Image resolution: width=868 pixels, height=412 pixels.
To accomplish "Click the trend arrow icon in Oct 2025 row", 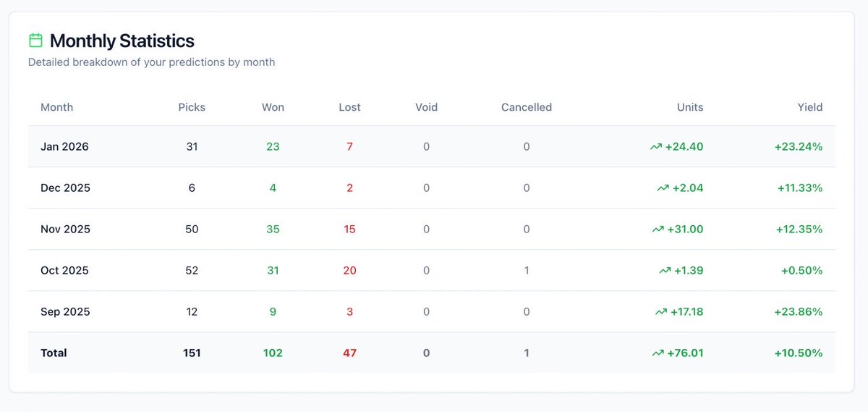I will click(x=665, y=270).
